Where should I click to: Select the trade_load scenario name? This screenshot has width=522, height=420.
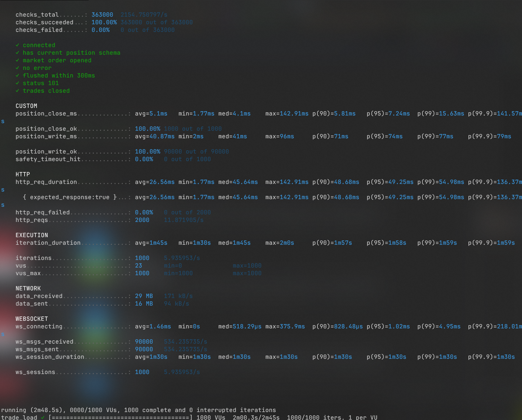19,417
